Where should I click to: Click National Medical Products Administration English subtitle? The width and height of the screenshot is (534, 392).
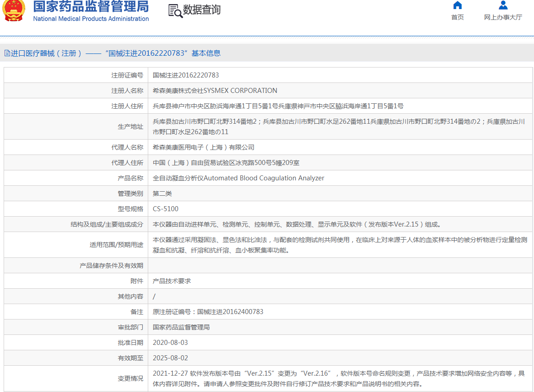tap(91, 19)
